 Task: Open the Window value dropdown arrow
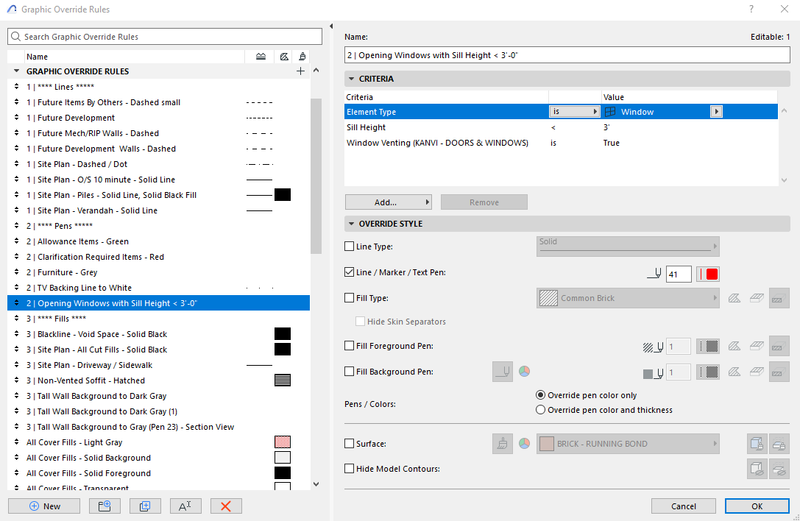click(x=716, y=111)
